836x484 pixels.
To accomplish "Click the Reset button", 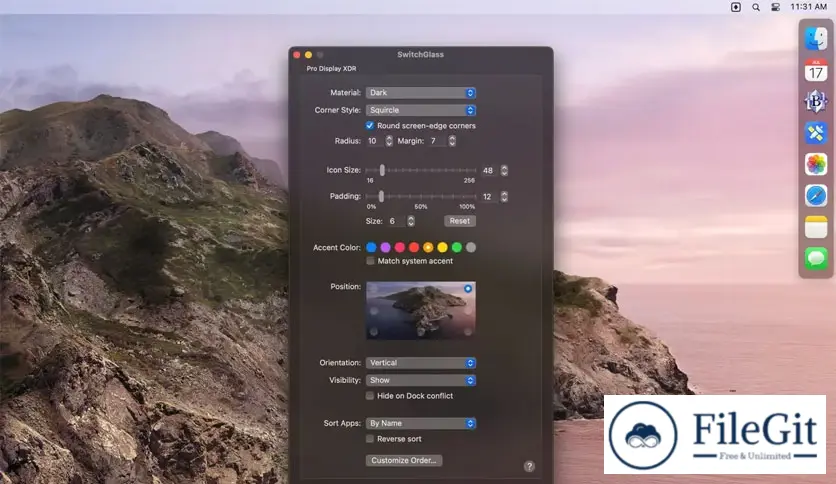I will (460, 221).
